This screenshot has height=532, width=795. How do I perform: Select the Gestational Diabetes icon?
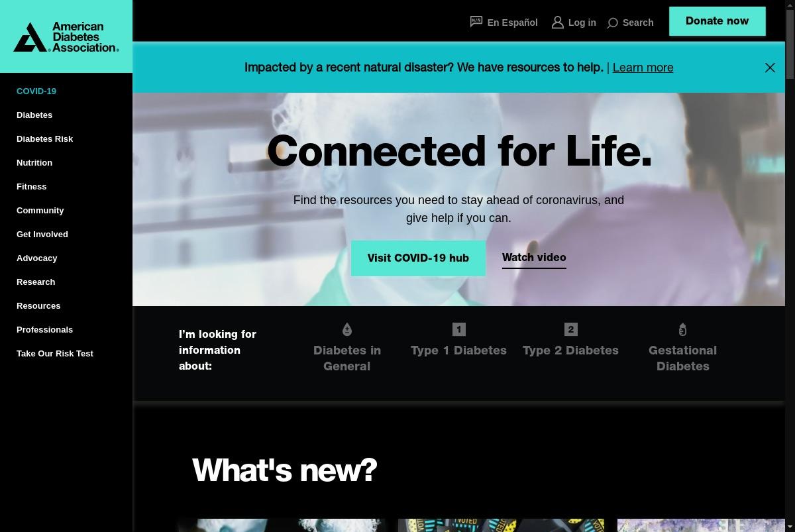pyautogui.click(x=682, y=329)
